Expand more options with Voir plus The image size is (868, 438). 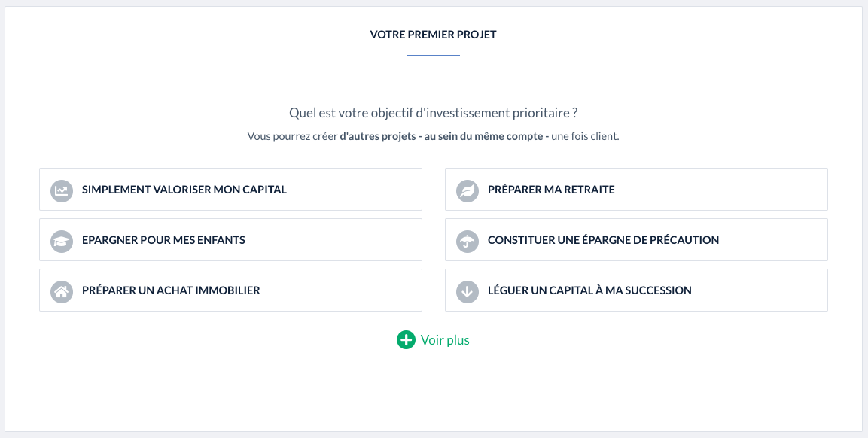pos(445,340)
